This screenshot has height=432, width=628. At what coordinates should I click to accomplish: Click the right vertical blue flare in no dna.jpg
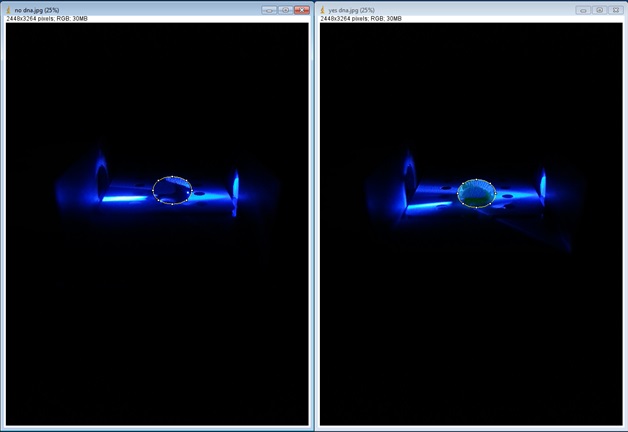point(236,186)
